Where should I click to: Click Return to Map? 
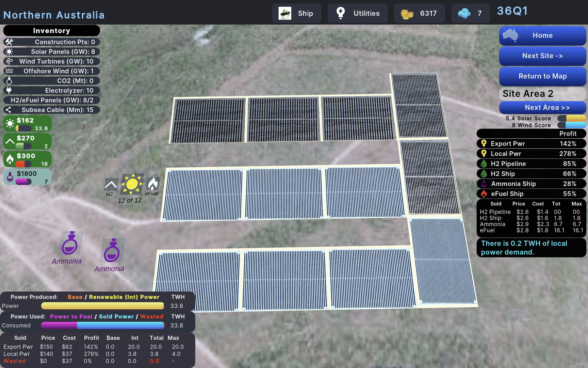click(542, 76)
